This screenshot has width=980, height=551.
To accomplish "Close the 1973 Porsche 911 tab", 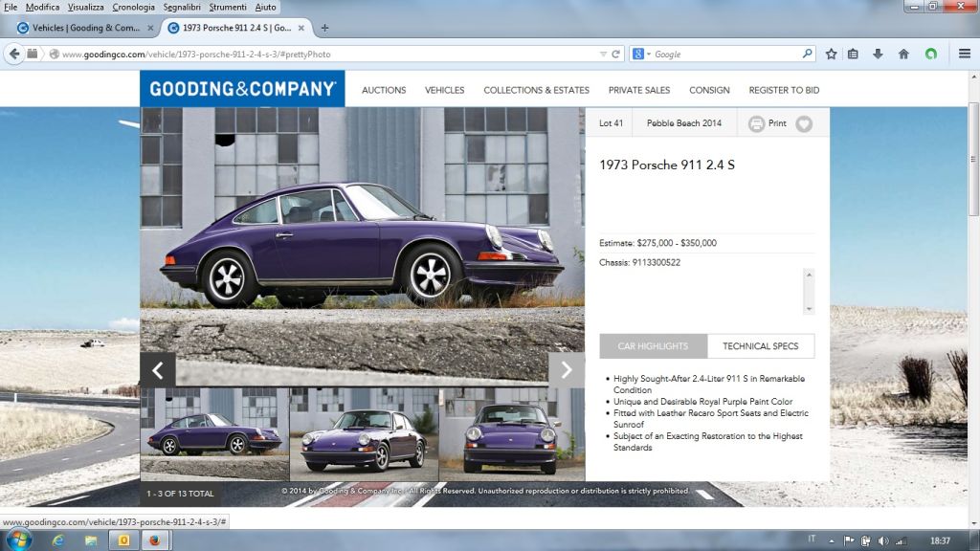I will point(301,28).
